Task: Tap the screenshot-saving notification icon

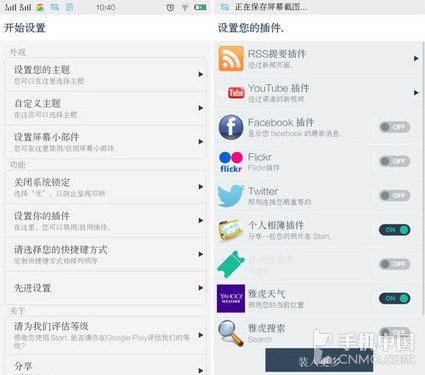Action: tap(225, 7)
